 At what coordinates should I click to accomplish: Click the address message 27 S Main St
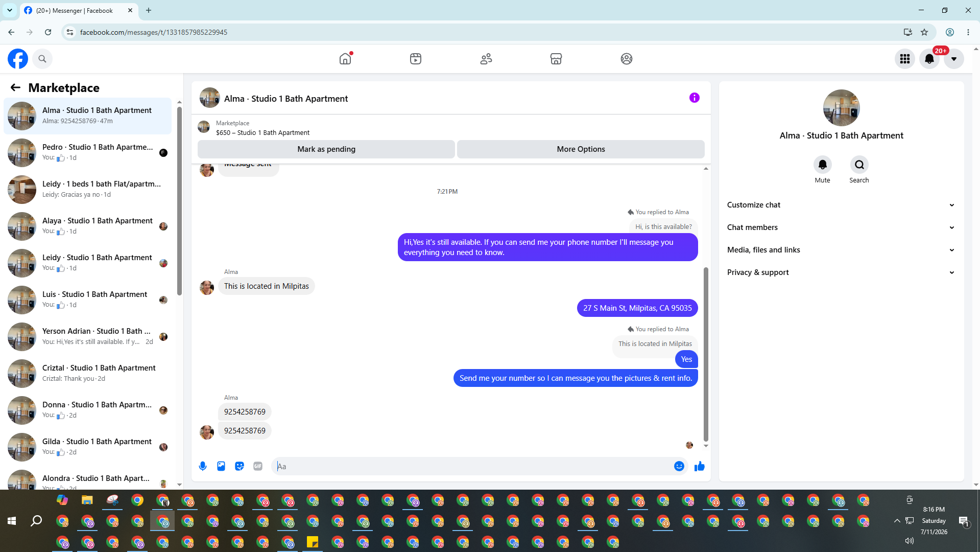coord(637,308)
